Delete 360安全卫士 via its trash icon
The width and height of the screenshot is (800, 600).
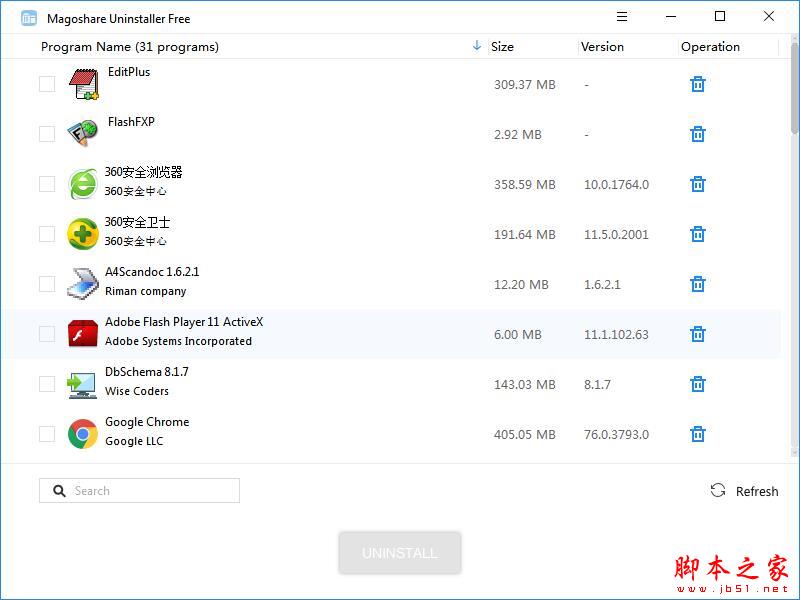697,234
